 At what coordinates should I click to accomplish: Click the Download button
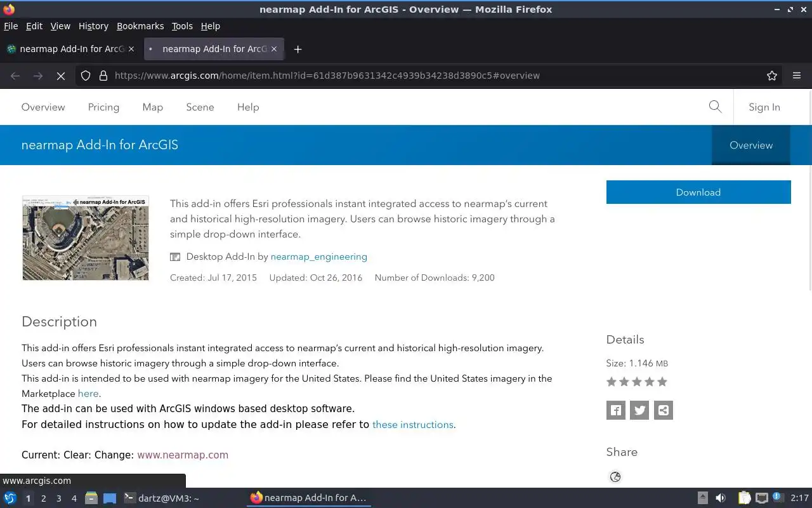tap(698, 192)
